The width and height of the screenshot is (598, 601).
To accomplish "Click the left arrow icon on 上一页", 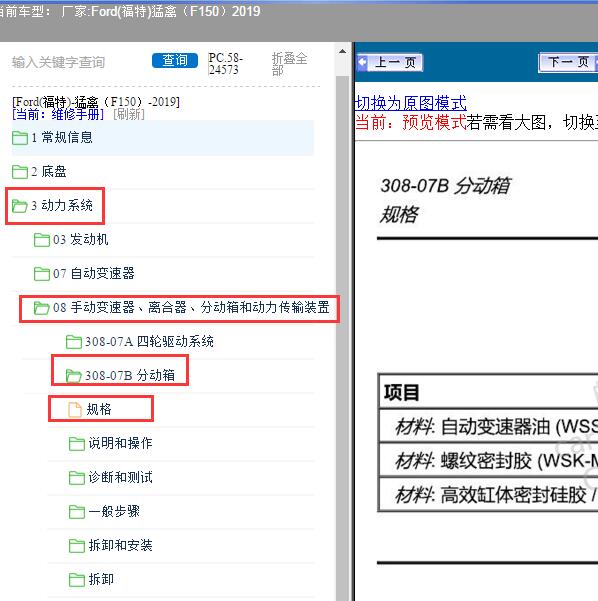I will tap(362, 62).
